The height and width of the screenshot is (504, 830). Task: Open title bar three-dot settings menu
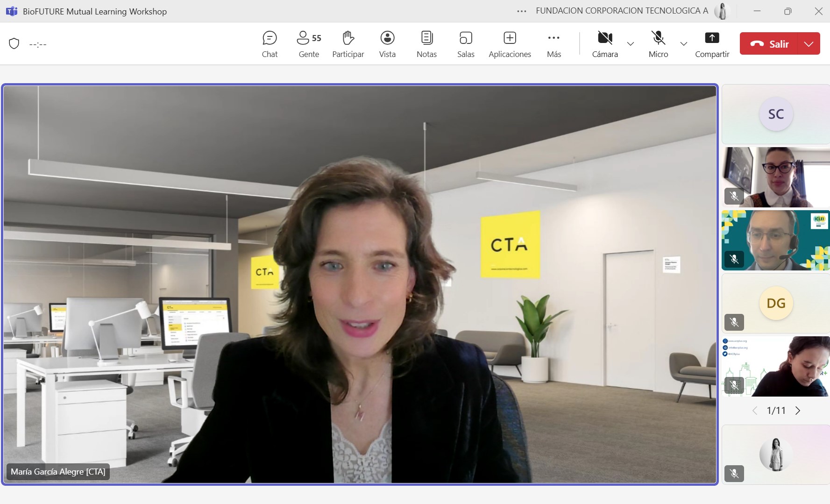(522, 11)
